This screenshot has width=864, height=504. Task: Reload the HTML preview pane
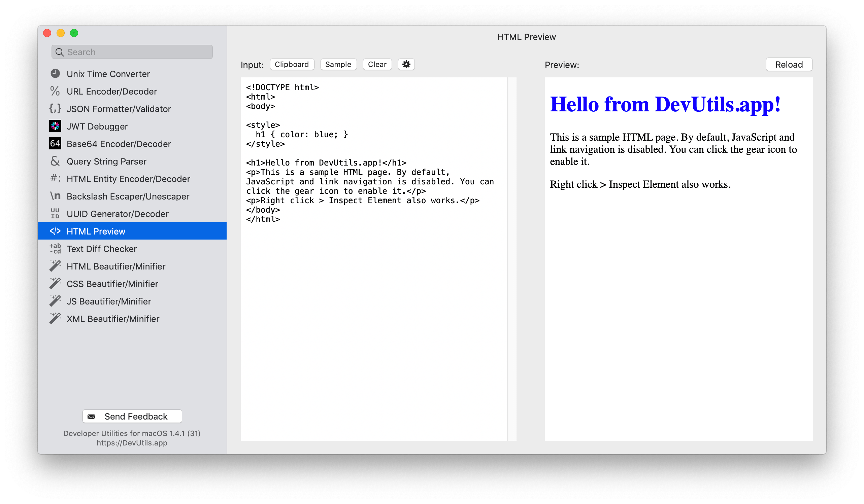tap(789, 64)
